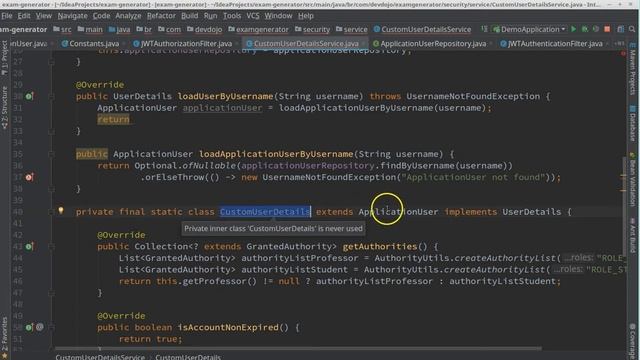Viewport: 640px width, 360px height.
Task: Click CustomUserDetails in bottom breadcrumb bar
Action: [188, 357]
